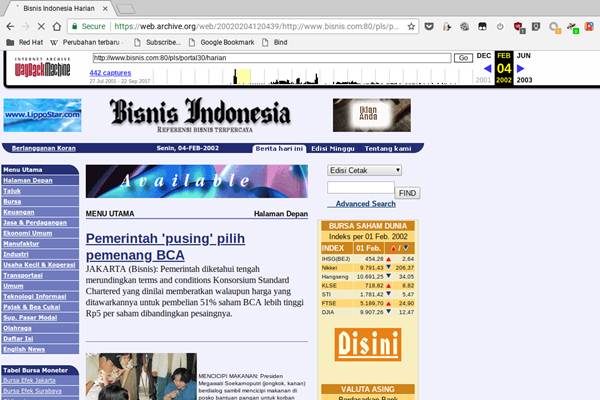Open Teknologi Informasi in the side menu
This screenshot has height=400, width=600.
tap(35, 296)
